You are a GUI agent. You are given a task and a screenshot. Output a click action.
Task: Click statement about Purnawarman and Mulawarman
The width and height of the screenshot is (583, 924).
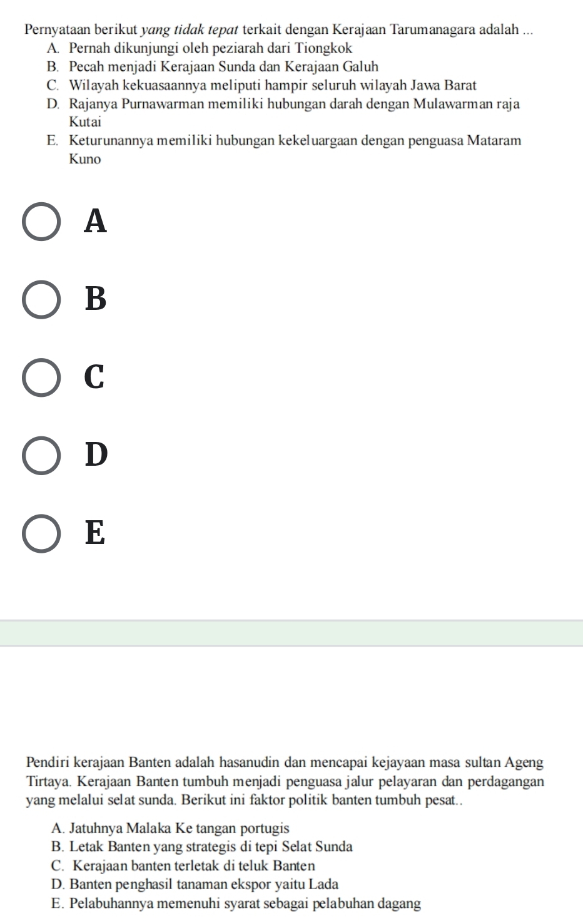tap(283, 113)
